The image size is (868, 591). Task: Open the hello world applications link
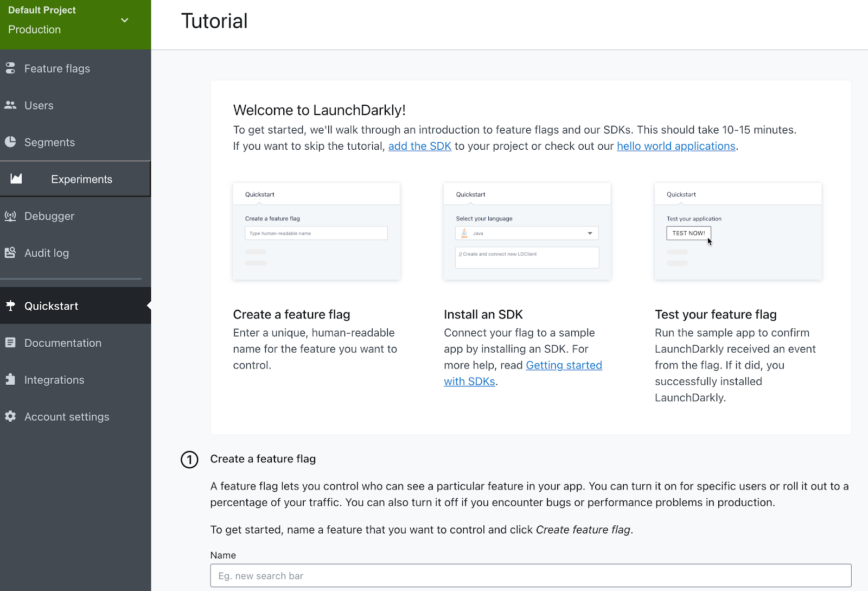pos(676,146)
